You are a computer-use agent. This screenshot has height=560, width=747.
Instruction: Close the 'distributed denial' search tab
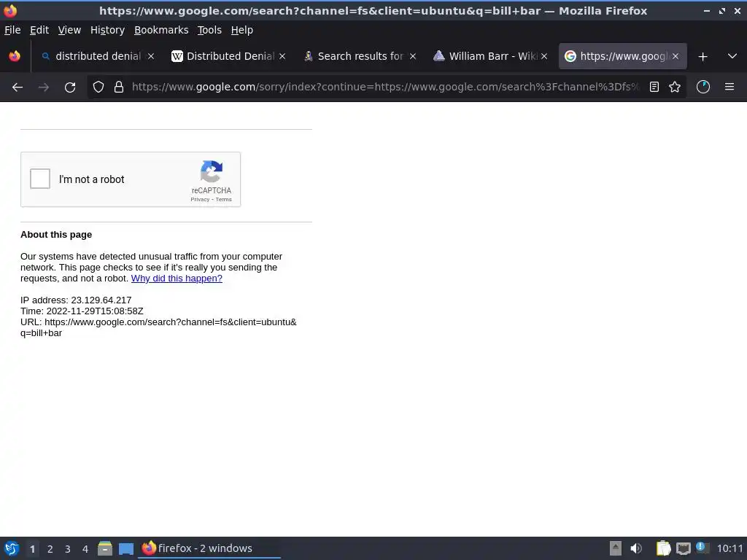click(151, 56)
